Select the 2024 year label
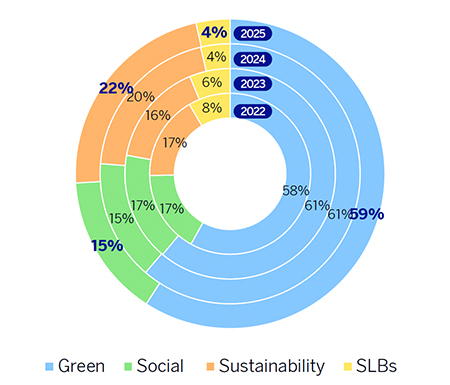 (253, 59)
